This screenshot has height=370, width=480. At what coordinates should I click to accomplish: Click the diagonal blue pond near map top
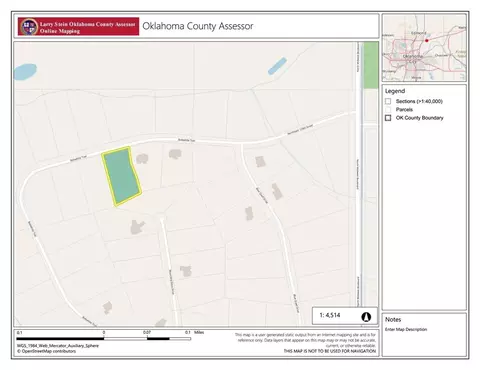[277, 66]
